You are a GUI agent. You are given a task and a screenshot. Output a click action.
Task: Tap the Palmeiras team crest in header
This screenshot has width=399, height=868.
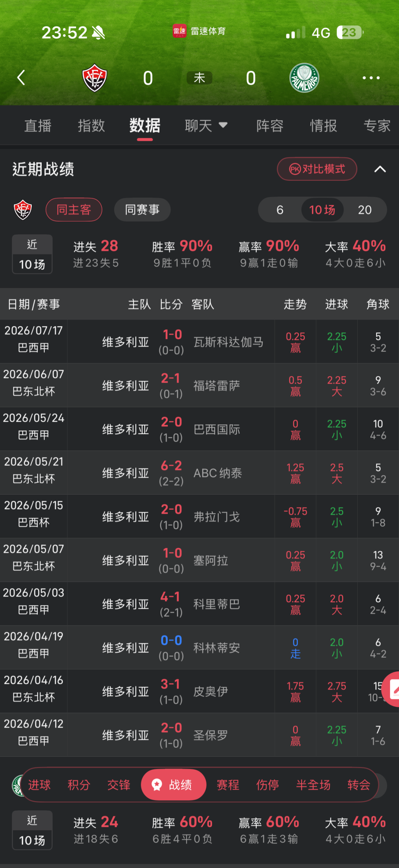(x=304, y=78)
